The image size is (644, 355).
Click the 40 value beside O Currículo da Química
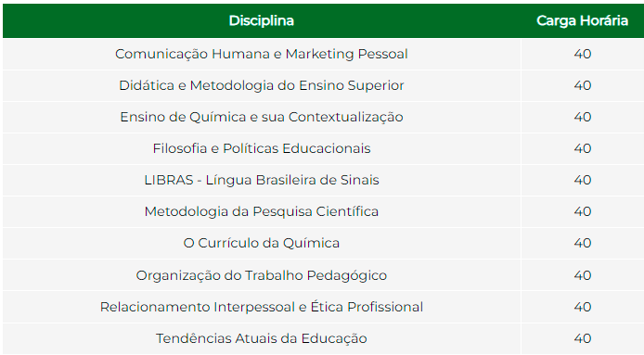click(583, 243)
